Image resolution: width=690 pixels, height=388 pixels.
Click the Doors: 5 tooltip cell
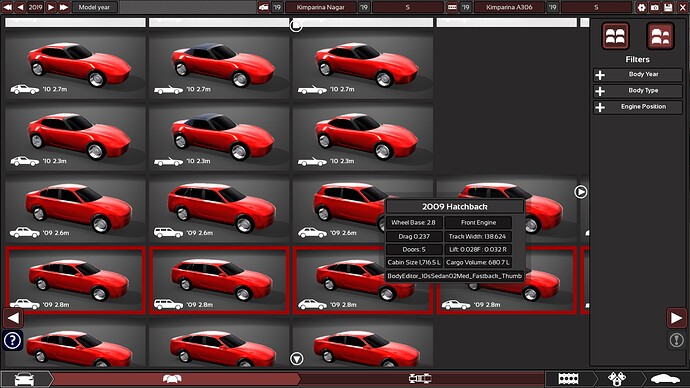[414, 249]
